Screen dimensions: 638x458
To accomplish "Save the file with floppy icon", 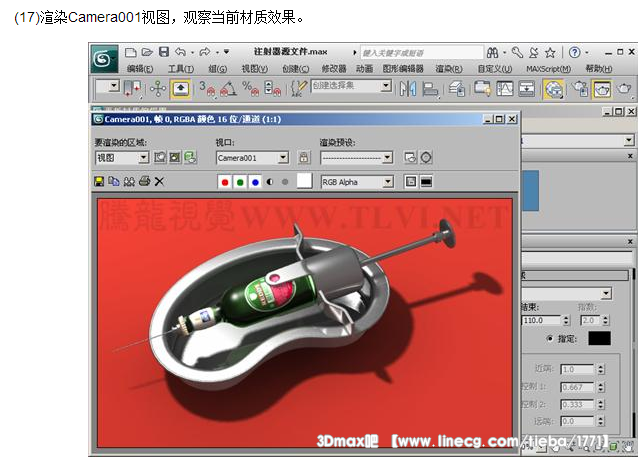I will [x=164, y=52].
